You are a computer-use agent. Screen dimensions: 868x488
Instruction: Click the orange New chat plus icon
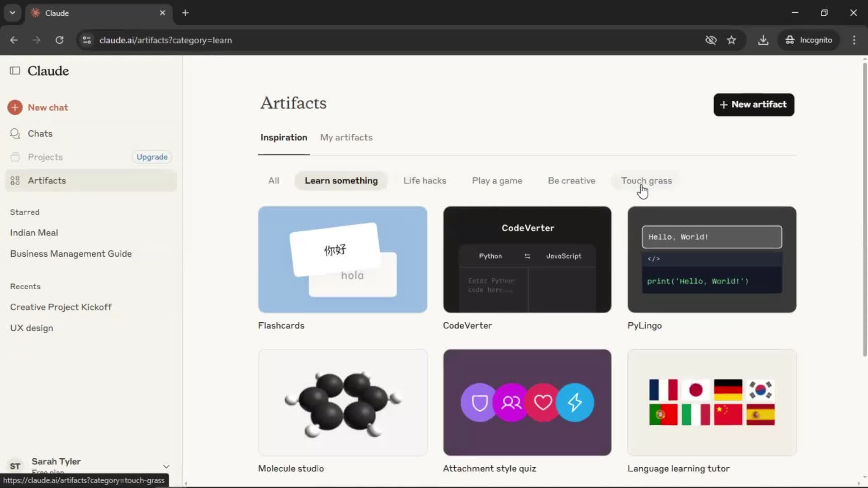tap(15, 108)
